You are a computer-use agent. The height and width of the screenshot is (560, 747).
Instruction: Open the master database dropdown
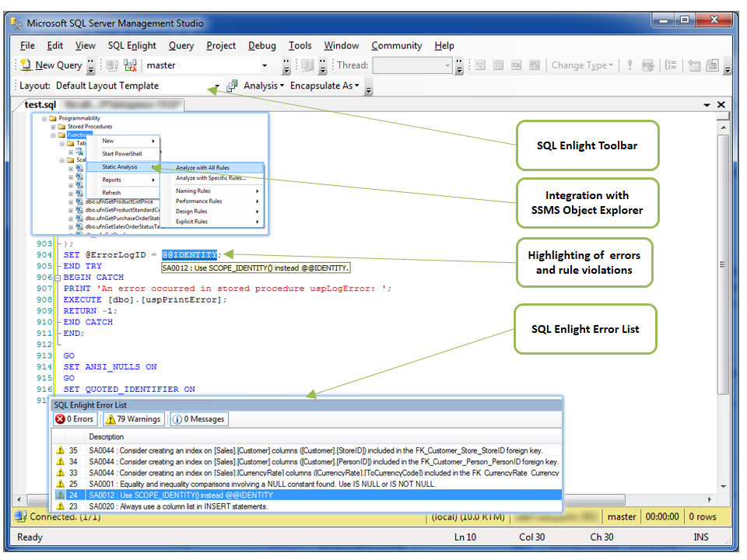(265, 65)
